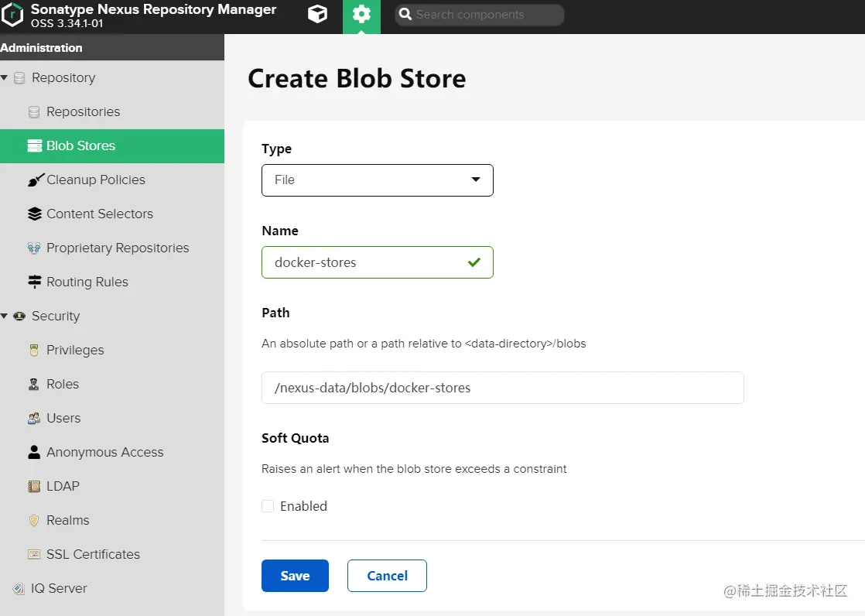Screen dimensions: 865x616
Task: Open the Type dropdown
Action: click(x=377, y=180)
